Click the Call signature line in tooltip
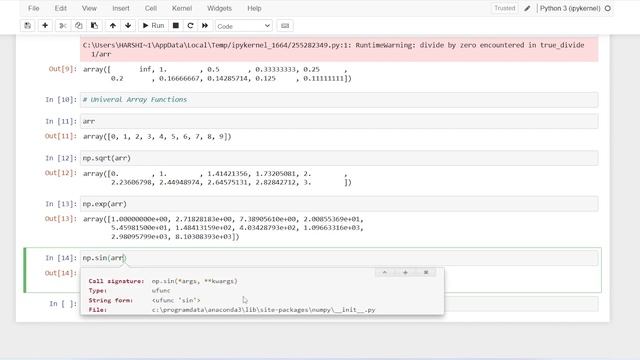 point(163,281)
